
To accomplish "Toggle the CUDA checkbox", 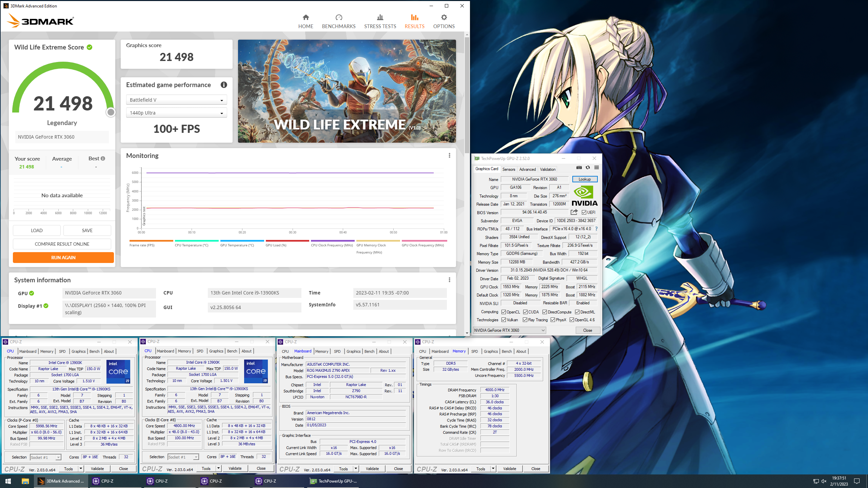I will pyautogui.click(x=525, y=312).
